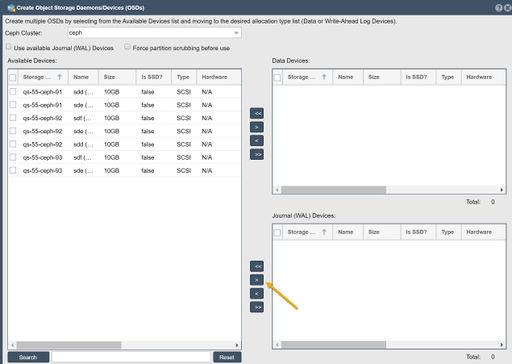Click the Reset button

click(227, 357)
